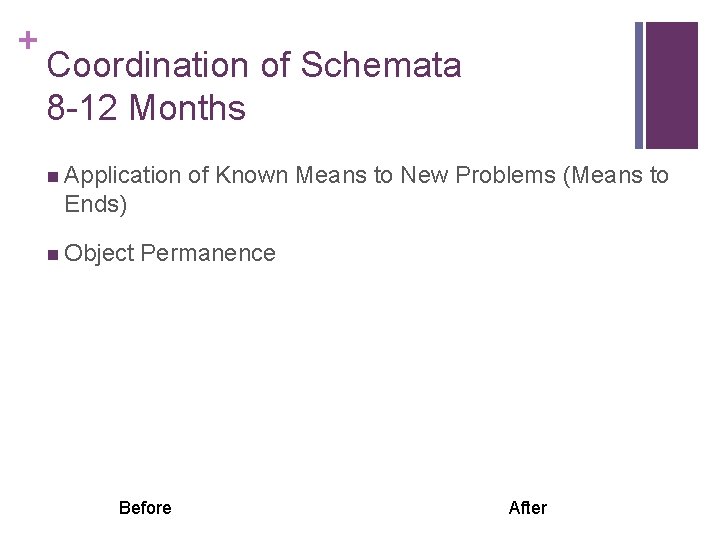Click the text "(Means to" at line end
Screen dimensions: 720x540
[616, 177]
